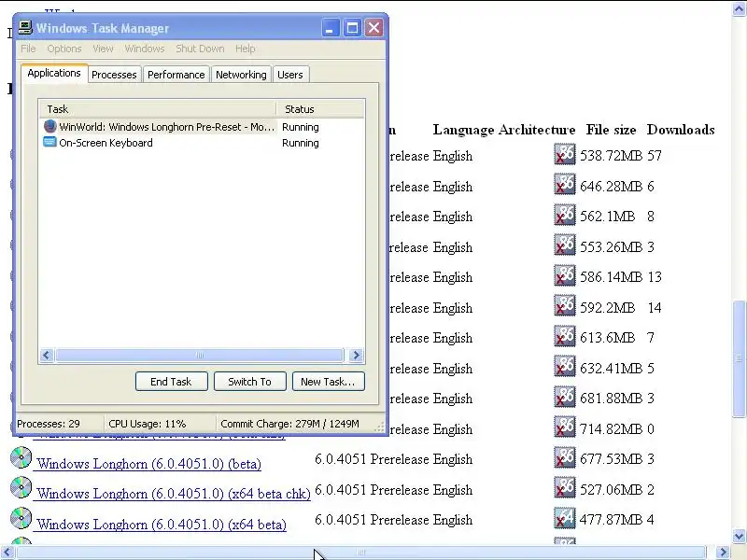Click the 477.87MB file size value
This screenshot has height=560, width=747.
[x=611, y=520]
